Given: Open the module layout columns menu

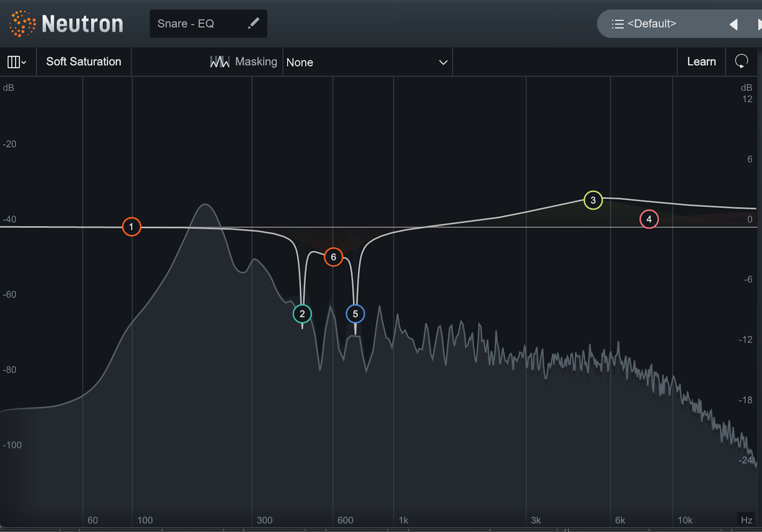Looking at the screenshot, I should point(17,62).
